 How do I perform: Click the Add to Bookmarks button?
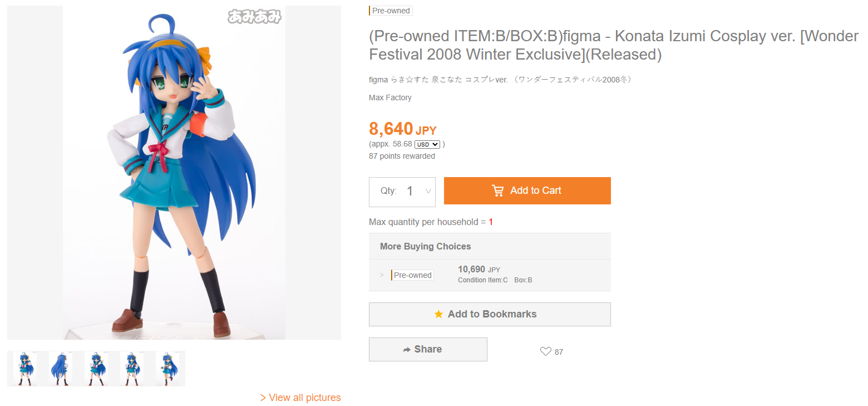point(490,314)
